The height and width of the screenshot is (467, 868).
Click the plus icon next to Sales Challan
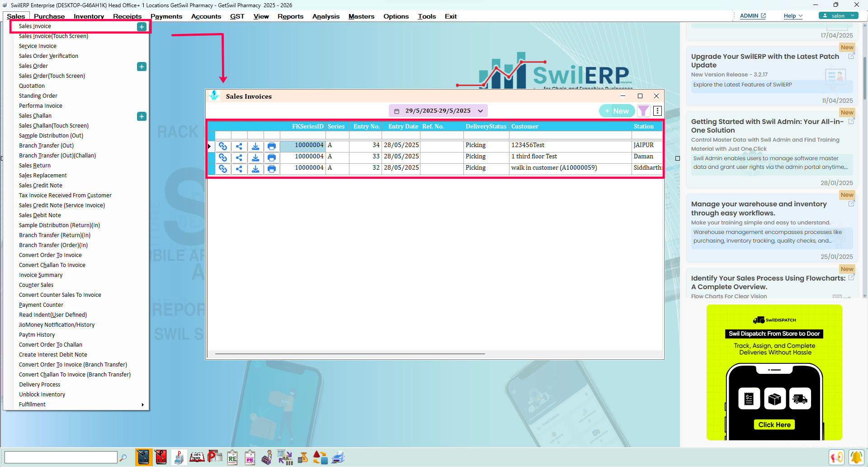(142, 116)
